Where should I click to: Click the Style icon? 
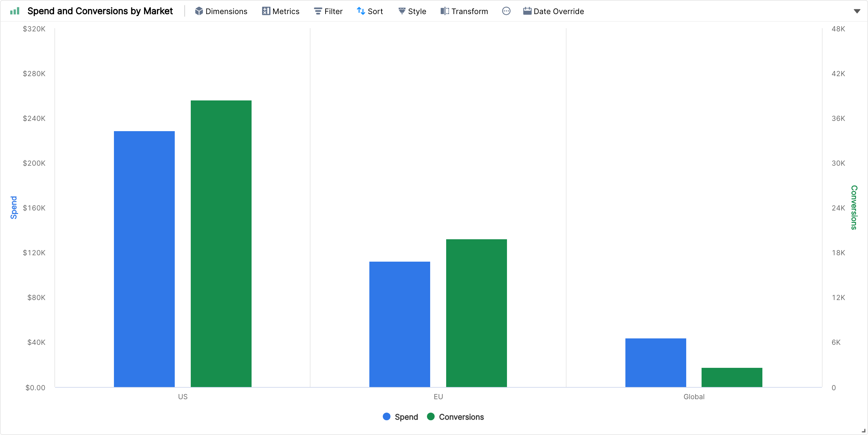(x=402, y=11)
